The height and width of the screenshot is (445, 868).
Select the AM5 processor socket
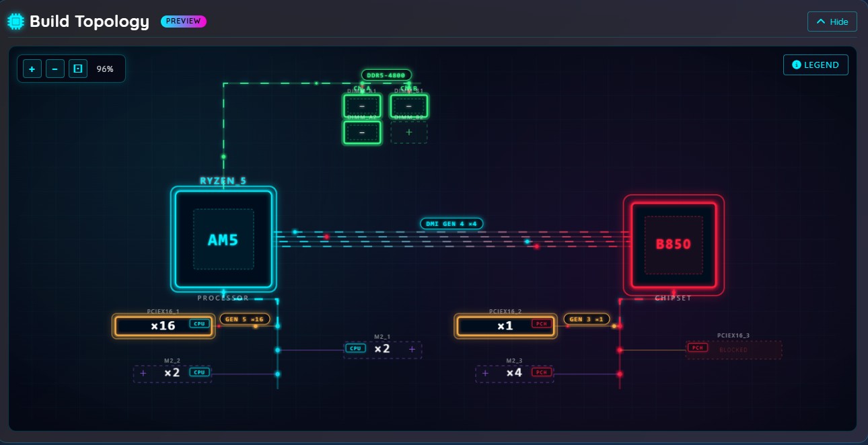(x=223, y=239)
